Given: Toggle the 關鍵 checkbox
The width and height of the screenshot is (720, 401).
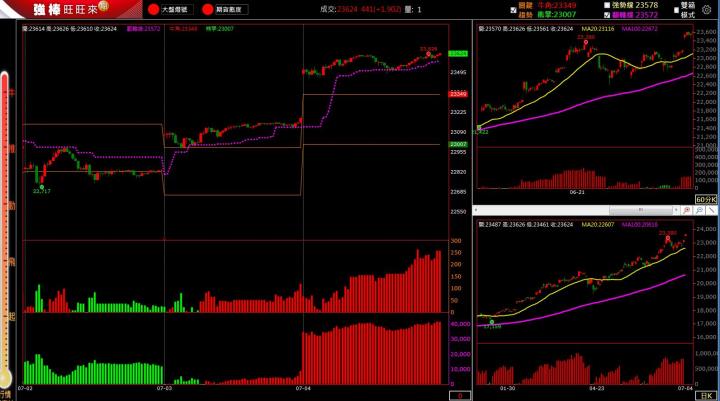Looking at the screenshot, I should pos(514,6).
